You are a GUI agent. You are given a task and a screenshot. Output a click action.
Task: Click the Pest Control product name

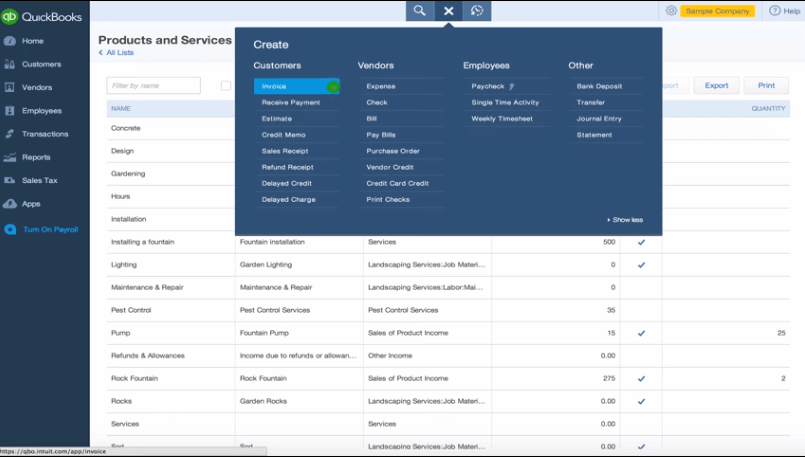click(x=131, y=310)
